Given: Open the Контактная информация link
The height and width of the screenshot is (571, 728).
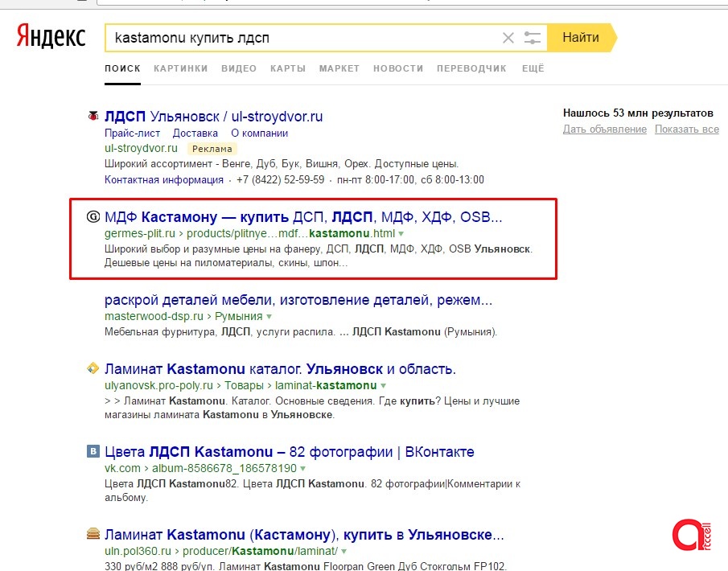Looking at the screenshot, I should pyautogui.click(x=164, y=179).
